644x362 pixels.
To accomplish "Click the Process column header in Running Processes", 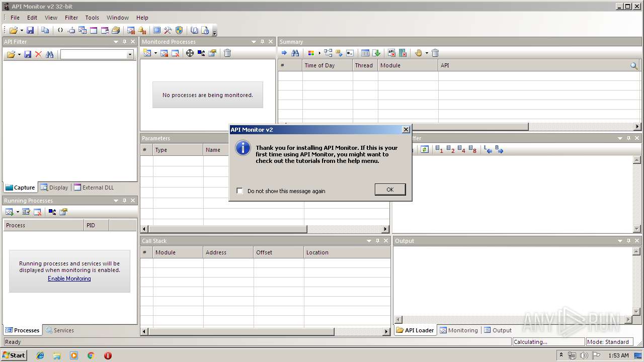I will click(x=44, y=225).
